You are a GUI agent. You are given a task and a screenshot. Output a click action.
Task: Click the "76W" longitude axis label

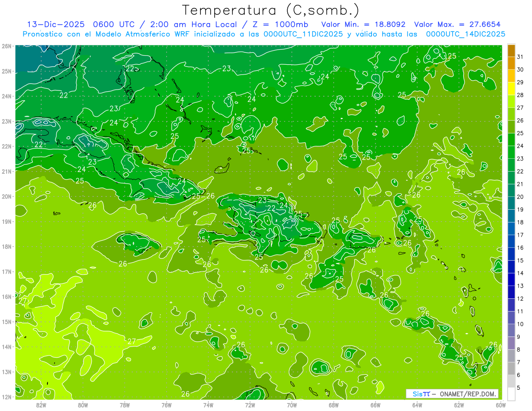(167, 404)
